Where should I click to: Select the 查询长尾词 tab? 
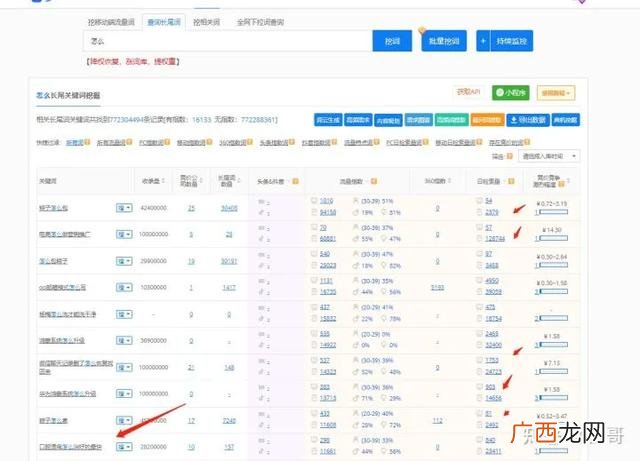click(164, 22)
